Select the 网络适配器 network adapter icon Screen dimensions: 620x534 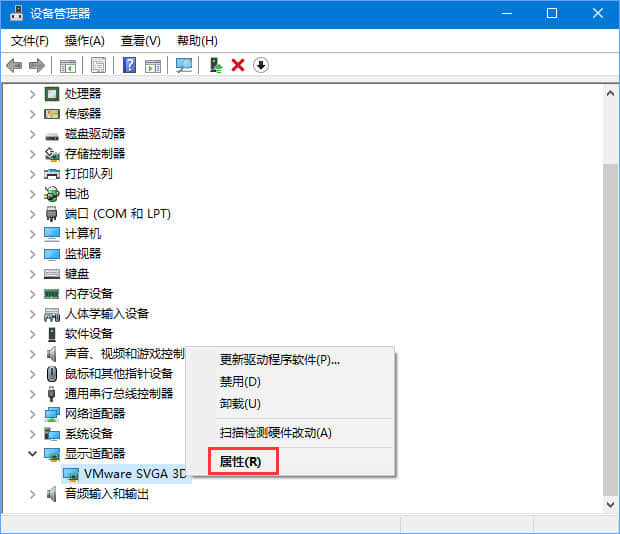tap(52, 414)
